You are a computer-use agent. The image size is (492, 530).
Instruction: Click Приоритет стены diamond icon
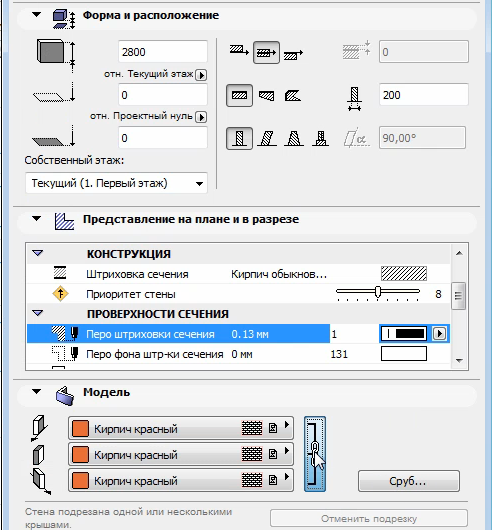(x=60, y=294)
